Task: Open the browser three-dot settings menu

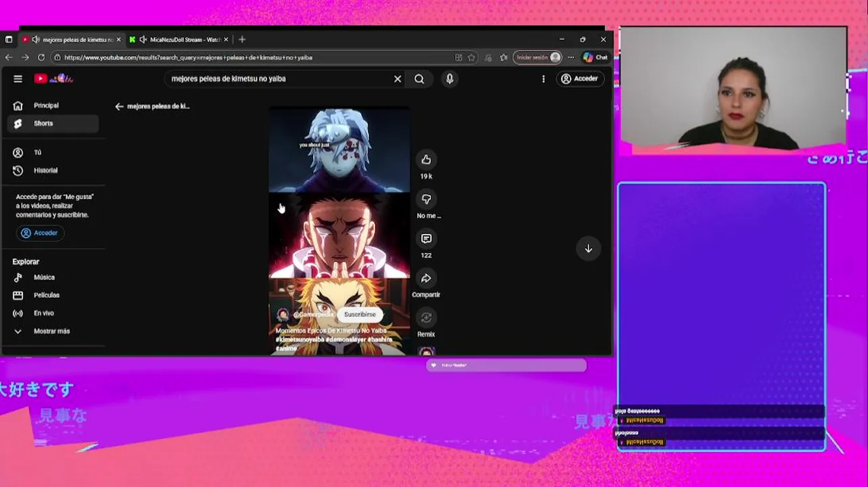Action: [571, 57]
